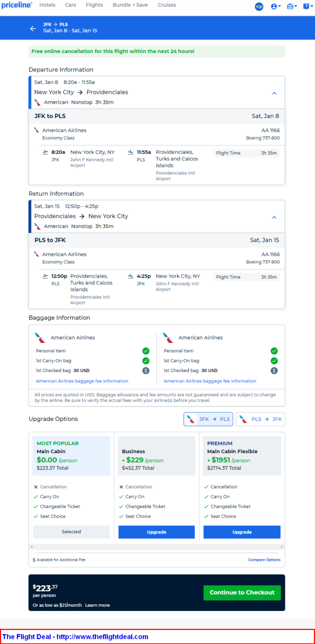Click Business Changeable Ticket checkmark
The width and height of the screenshot is (315, 644).
(121, 506)
